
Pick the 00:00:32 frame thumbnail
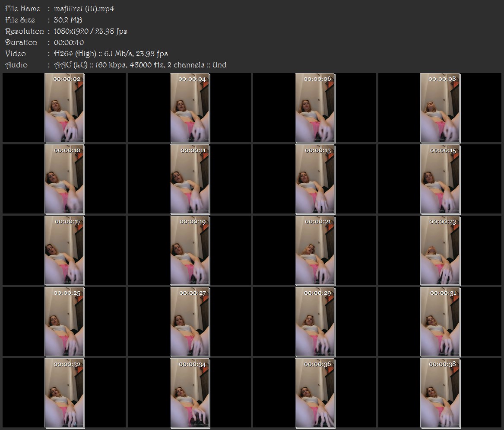click(64, 393)
